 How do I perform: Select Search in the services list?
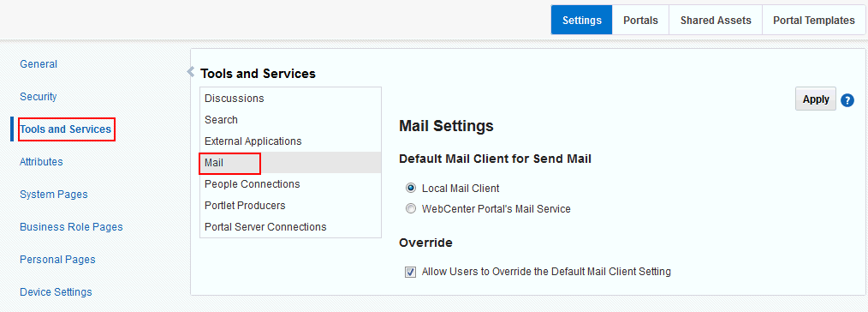pos(291,120)
